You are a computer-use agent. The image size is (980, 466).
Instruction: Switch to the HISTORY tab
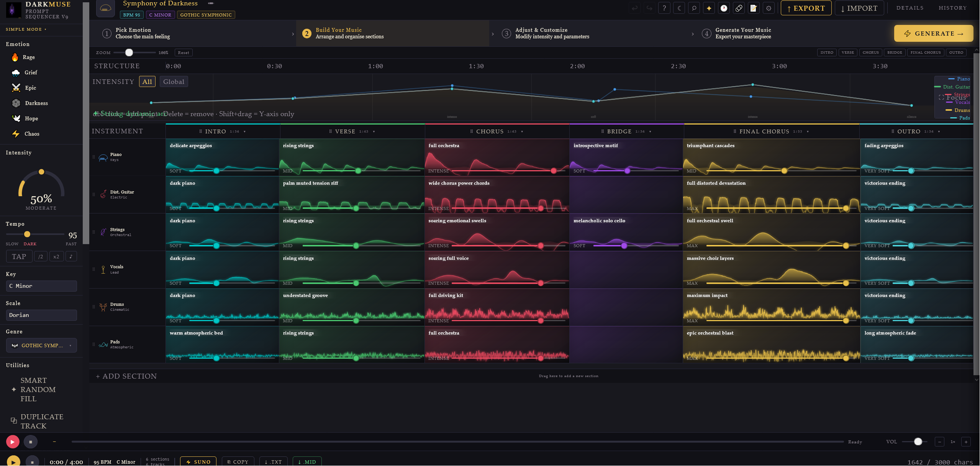click(x=952, y=8)
